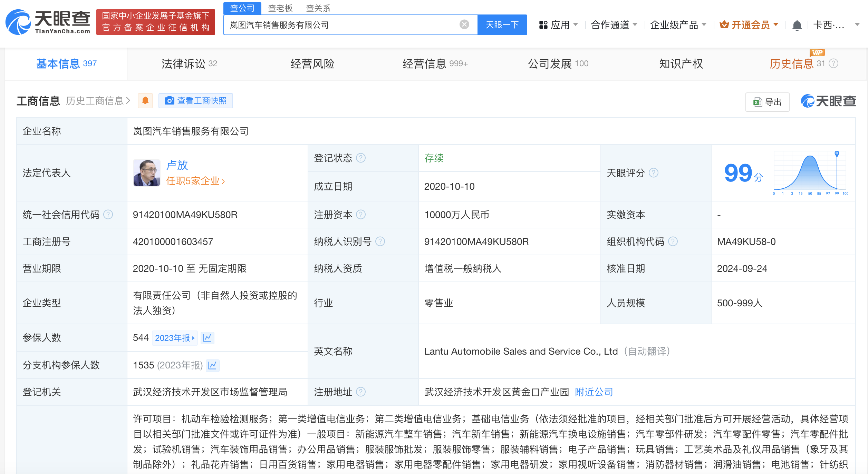Viewport: 868px width, 474px height.
Task: Click the company name search field
Action: pyautogui.click(x=342, y=25)
